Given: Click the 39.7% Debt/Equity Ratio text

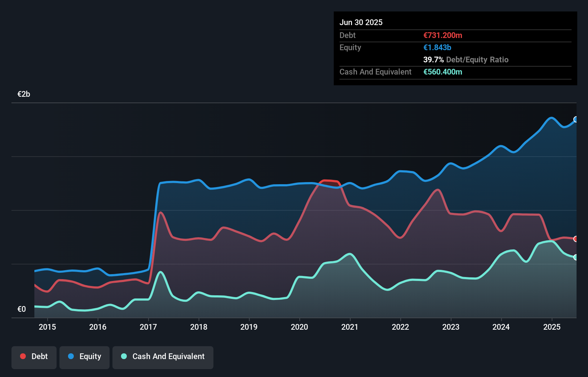Looking at the screenshot, I should 466,59.
